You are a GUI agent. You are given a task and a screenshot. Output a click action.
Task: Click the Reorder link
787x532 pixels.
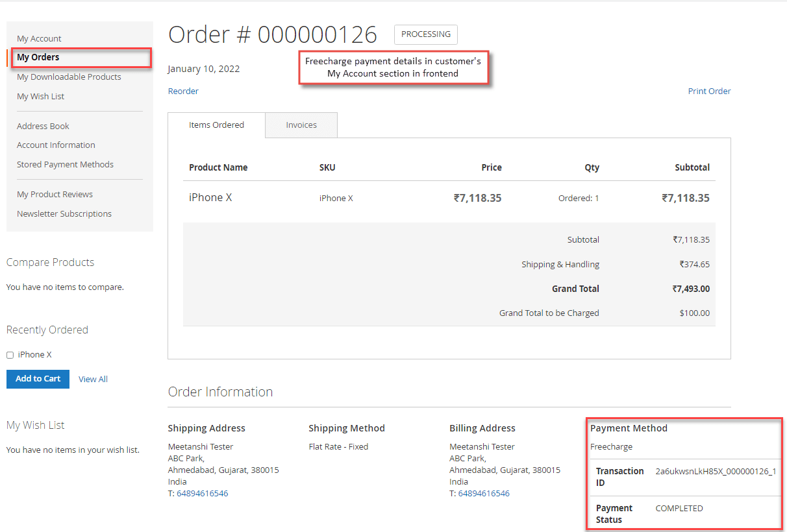click(183, 91)
